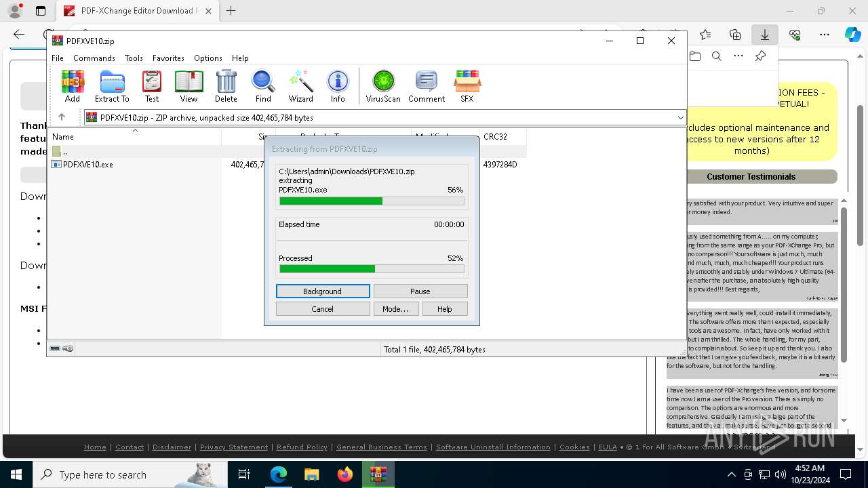Click the Extract To toolbar icon
This screenshot has width=868, height=488.
pyautogui.click(x=112, y=86)
